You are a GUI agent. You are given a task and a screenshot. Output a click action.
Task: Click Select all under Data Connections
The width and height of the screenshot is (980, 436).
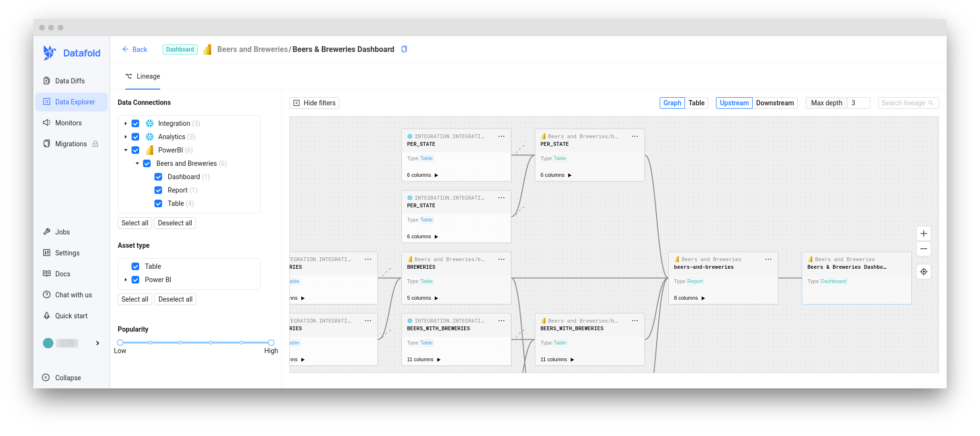point(135,223)
